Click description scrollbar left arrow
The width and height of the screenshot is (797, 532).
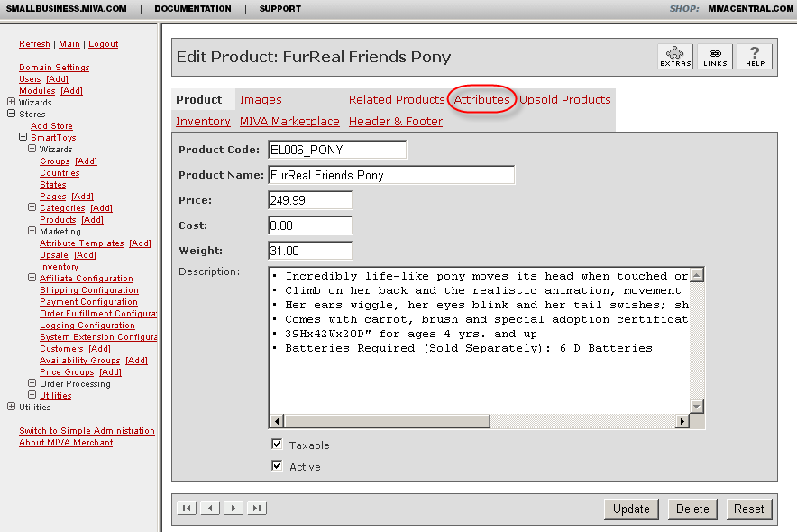pyautogui.click(x=277, y=421)
